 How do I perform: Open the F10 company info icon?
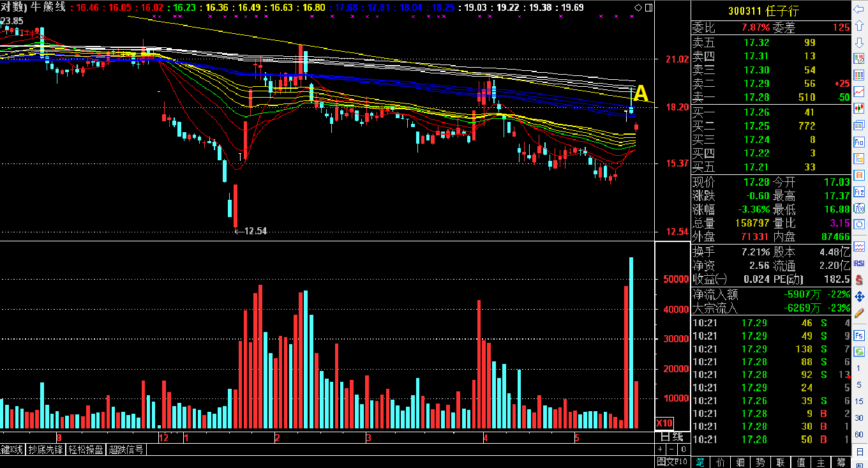pos(859,142)
